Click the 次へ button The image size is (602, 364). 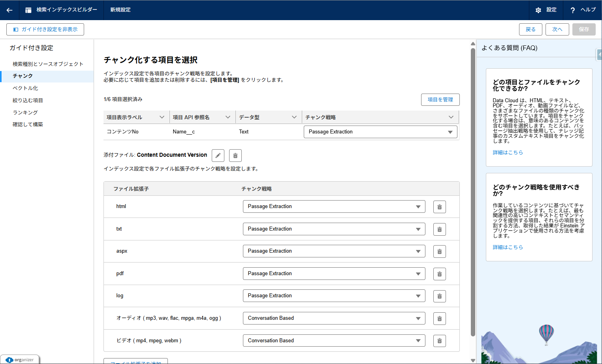[557, 29]
